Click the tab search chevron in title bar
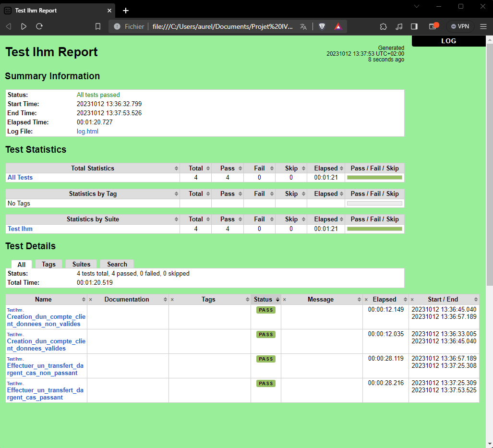The width and height of the screenshot is (493, 448). 417,6
